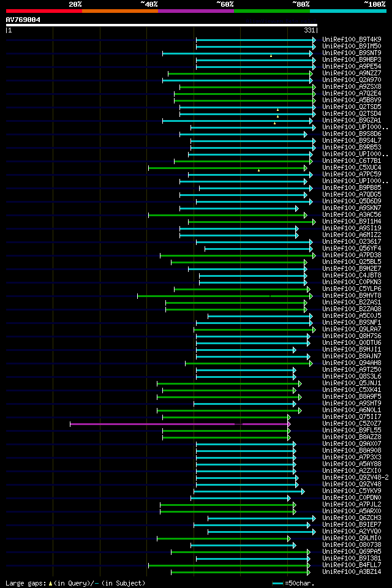Select hit label UniRef100_C6T7B1
Image resolution: width=392 pixels, height=588 pixels.
pos(352,161)
